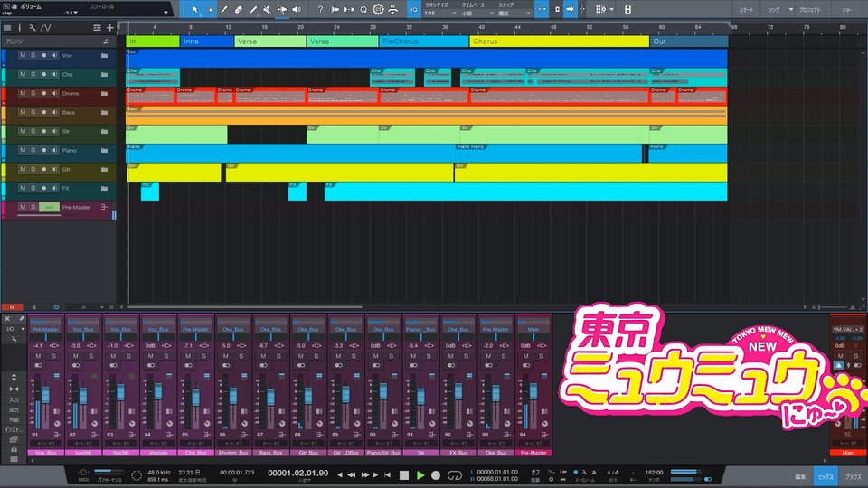
Task: Open the snap mode dropdown
Action: (514, 14)
